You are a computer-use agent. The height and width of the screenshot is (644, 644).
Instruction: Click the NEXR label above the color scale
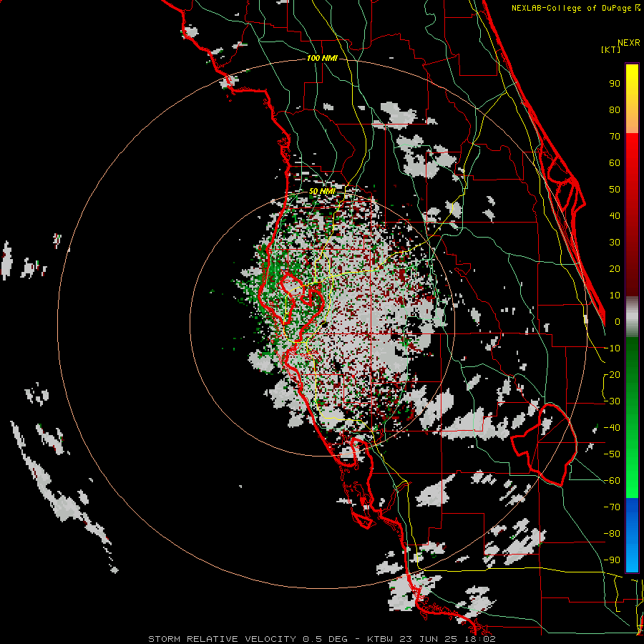tap(629, 43)
